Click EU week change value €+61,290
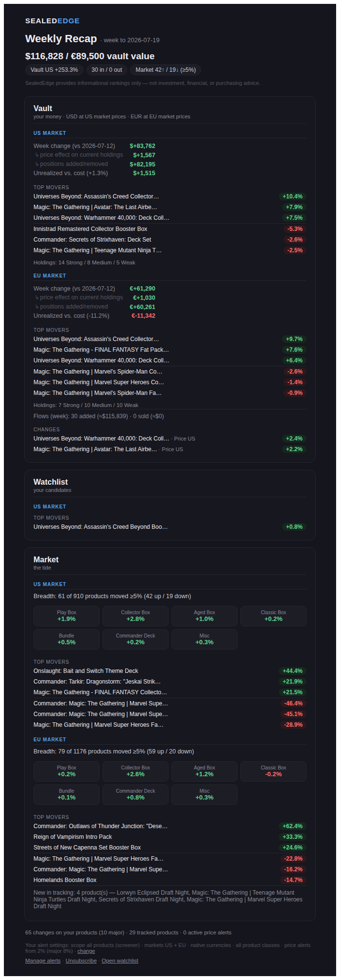 click(142, 289)
